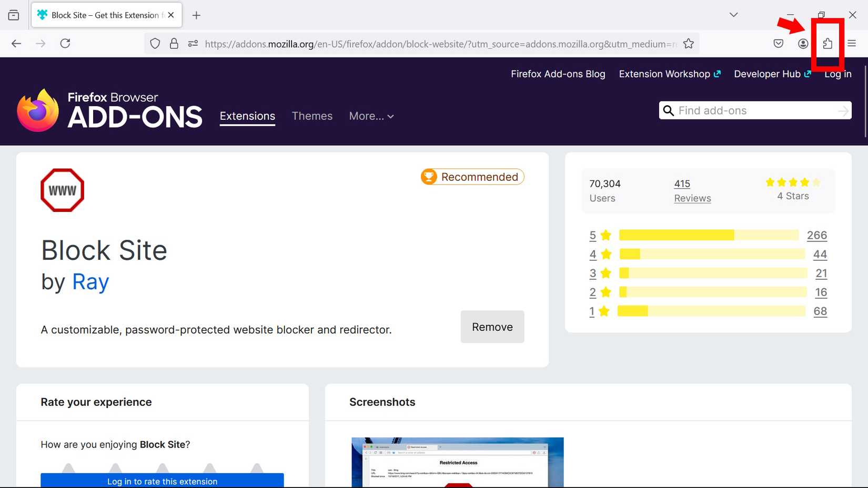Open the Firefox application hamburger menu
868x488 pixels.
tap(852, 44)
